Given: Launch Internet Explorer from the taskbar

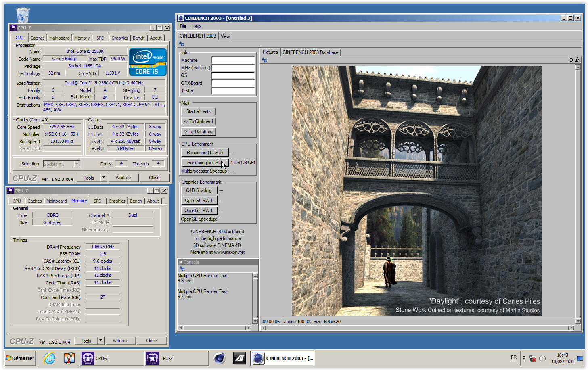Looking at the screenshot, I should point(50,358).
